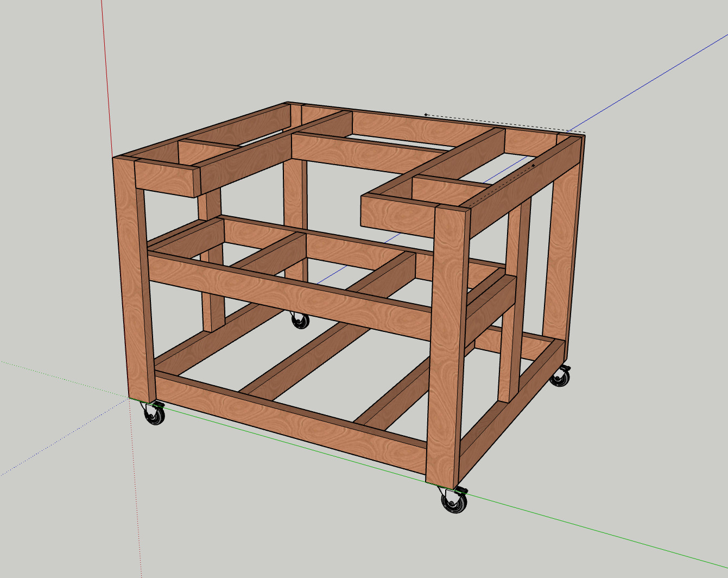This screenshot has height=578, width=728.
Task: Select the caster wheel at the axis origin
Action: [155, 414]
